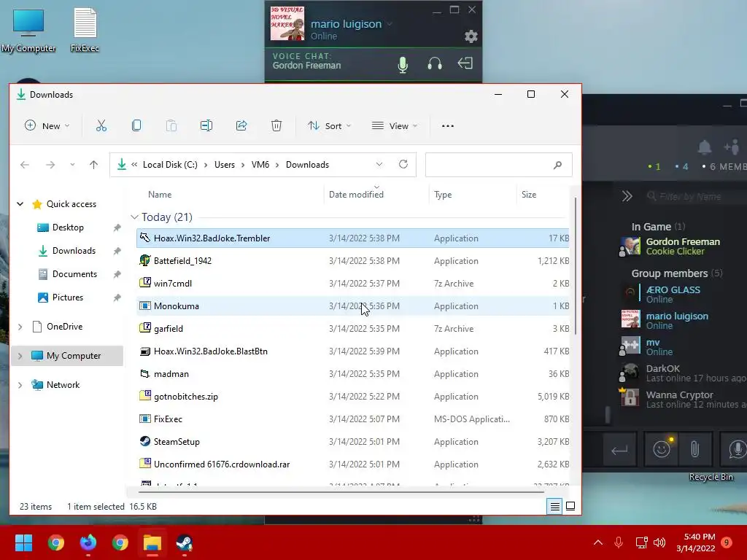Image resolution: width=747 pixels, height=560 pixels.
Task: Show hidden system tray icons
Action: 598,542
